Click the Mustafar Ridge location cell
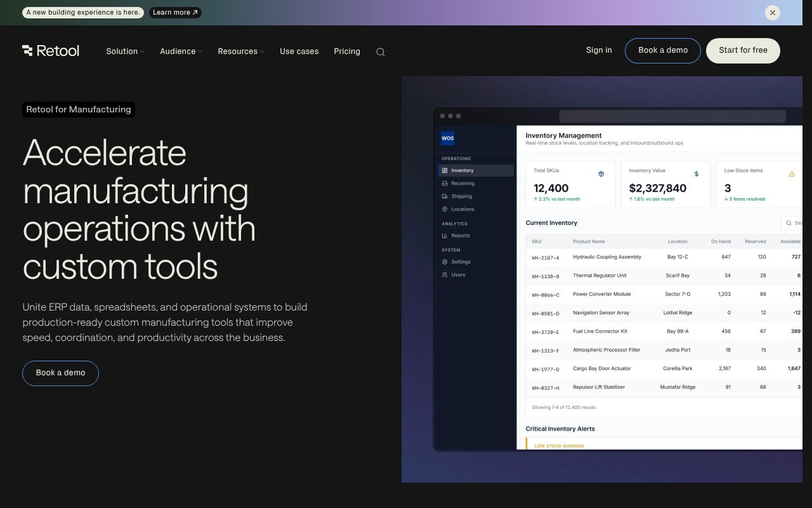Image resolution: width=812 pixels, height=508 pixels. coord(678,387)
